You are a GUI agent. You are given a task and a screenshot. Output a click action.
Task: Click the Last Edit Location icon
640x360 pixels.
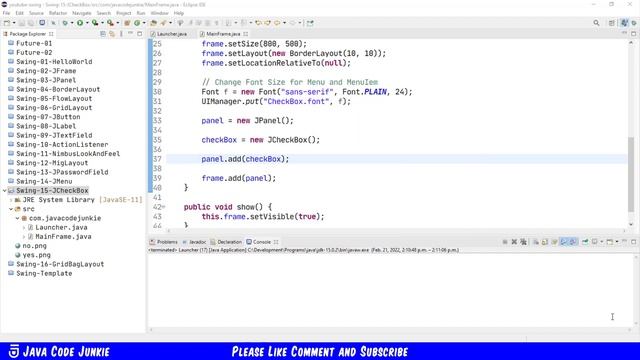coord(258,23)
